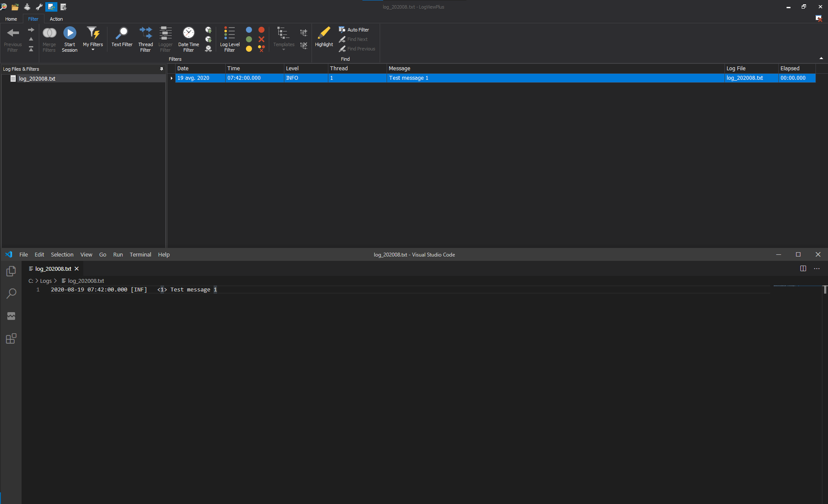The width and height of the screenshot is (828, 504).
Task: Click the download quick-access icon
Action: [x=27, y=7]
